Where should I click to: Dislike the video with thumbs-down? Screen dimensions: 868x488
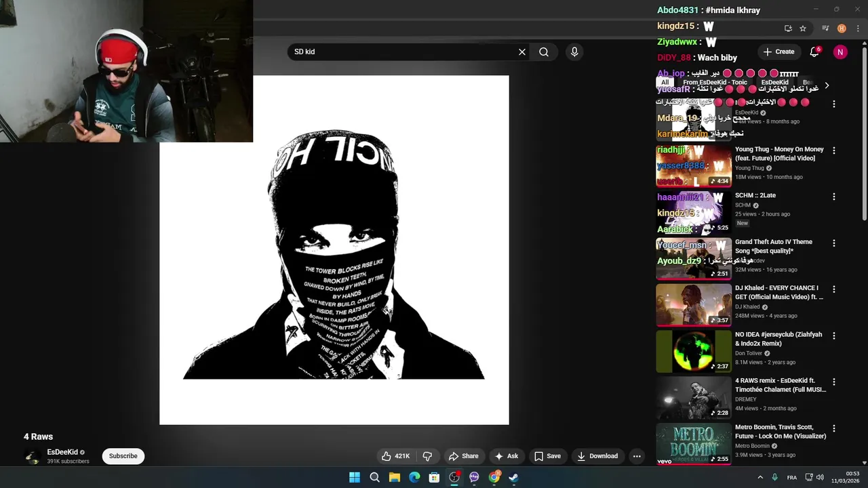(428, 456)
